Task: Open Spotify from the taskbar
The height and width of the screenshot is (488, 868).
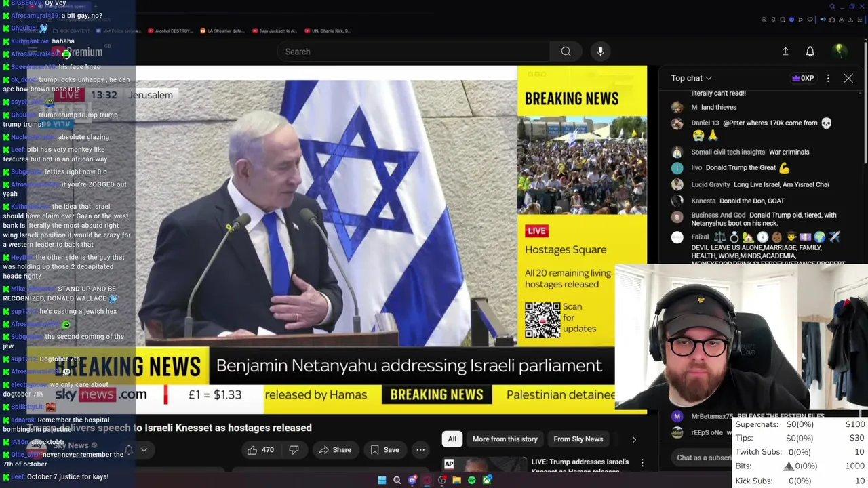Action: (472, 480)
